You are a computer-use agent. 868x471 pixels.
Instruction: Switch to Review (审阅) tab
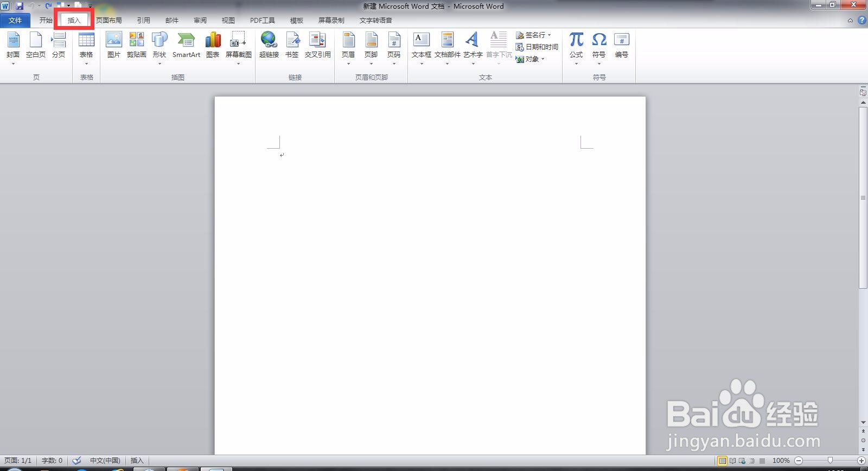[200, 20]
